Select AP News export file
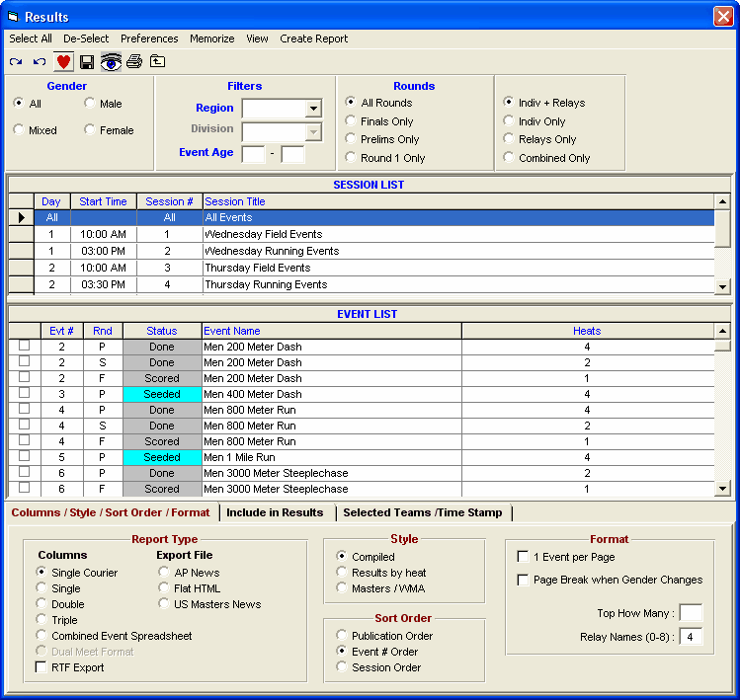 click(164, 572)
